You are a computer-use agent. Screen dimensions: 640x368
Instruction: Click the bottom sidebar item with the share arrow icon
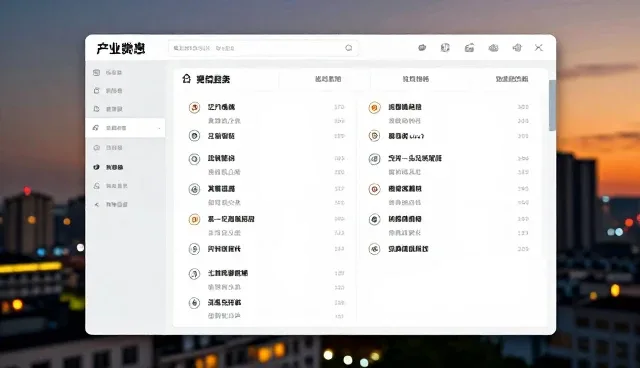111,204
